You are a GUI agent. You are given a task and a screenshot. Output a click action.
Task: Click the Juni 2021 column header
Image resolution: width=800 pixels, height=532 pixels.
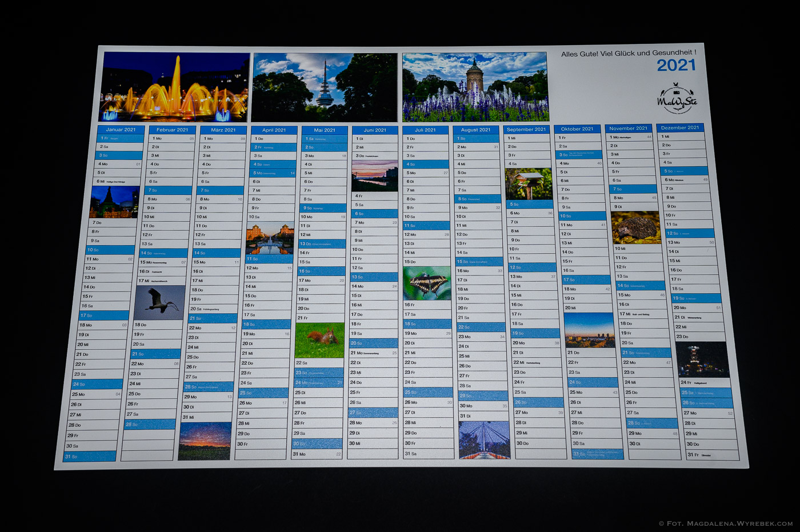click(375, 130)
